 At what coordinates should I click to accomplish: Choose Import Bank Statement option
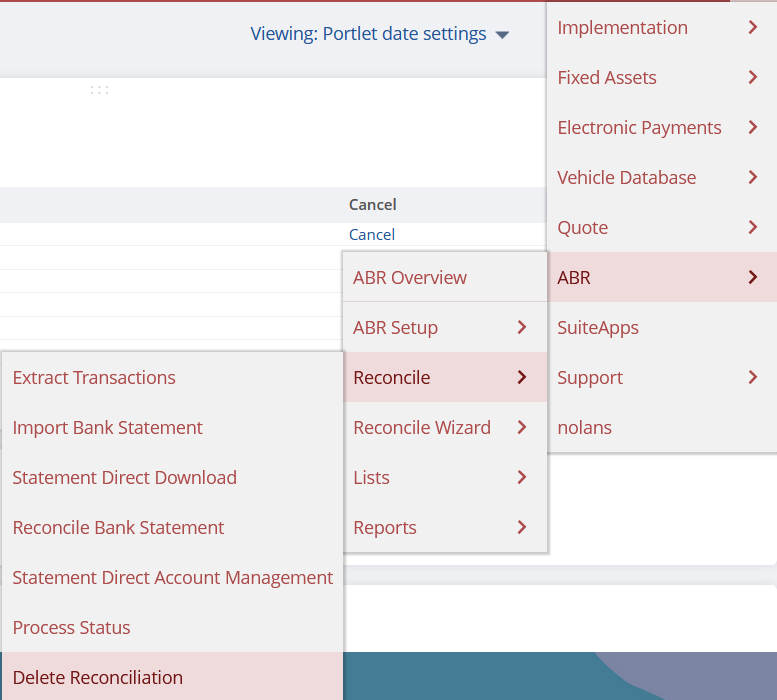pos(107,427)
